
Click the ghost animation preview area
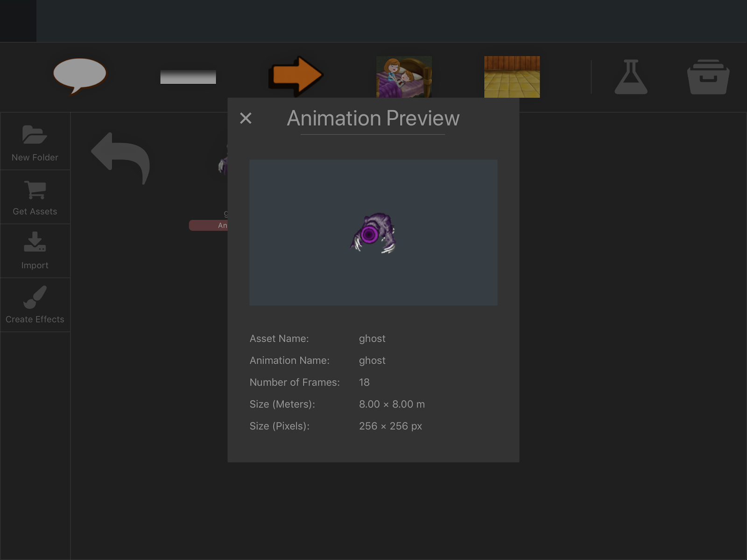coord(373,232)
